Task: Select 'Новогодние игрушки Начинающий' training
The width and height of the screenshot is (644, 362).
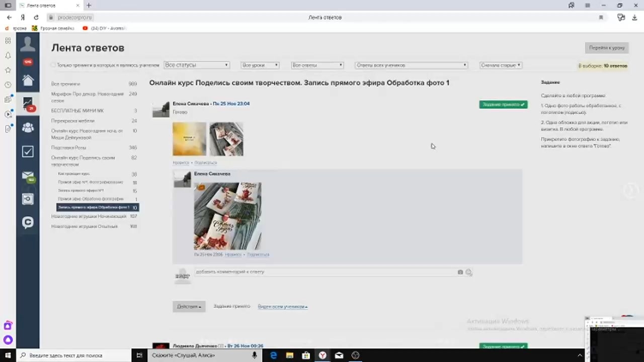Action: tap(89, 216)
